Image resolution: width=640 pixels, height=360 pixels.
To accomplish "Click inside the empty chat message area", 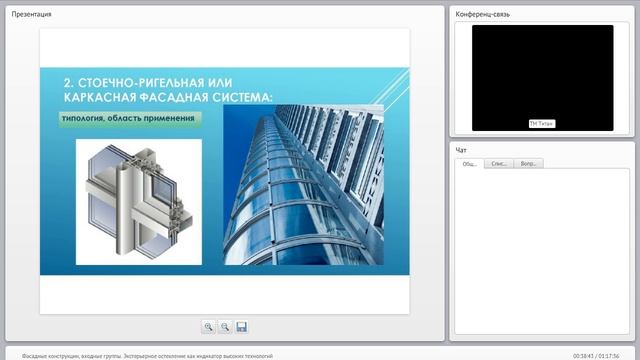I will (542, 251).
